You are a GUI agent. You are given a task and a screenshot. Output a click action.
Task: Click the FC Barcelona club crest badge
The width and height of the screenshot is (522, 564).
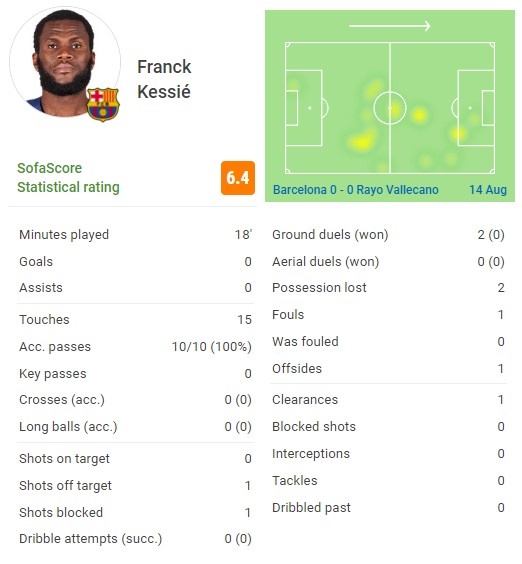(103, 105)
